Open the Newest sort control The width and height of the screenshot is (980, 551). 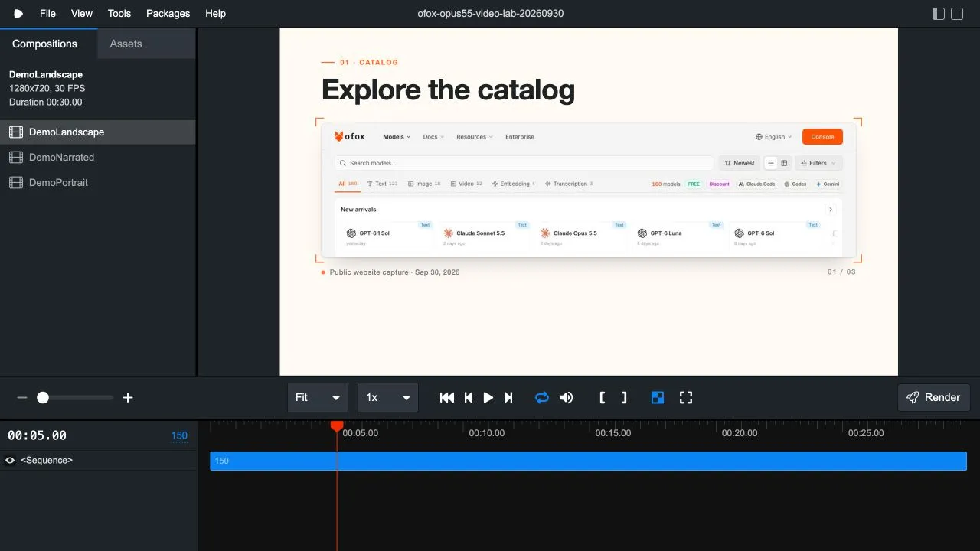tap(740, 163)
